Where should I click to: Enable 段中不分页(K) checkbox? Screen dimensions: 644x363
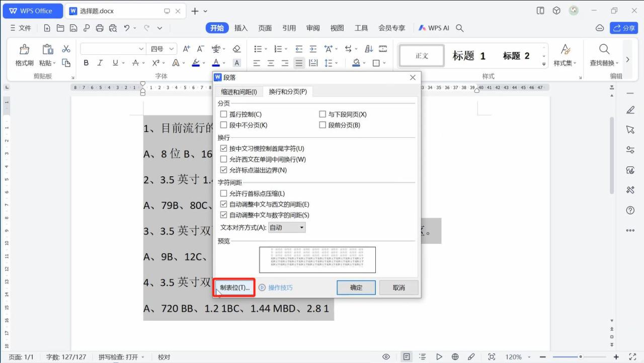[x=224, y=125]
